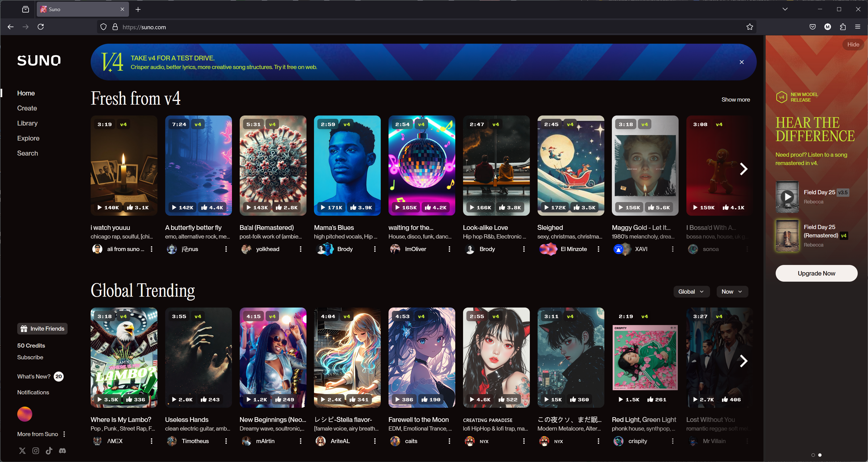Image resolution: width=868 pixels, height=462 pixels.
Task: Go to the Explore page
Action: (x=28, y=138)
